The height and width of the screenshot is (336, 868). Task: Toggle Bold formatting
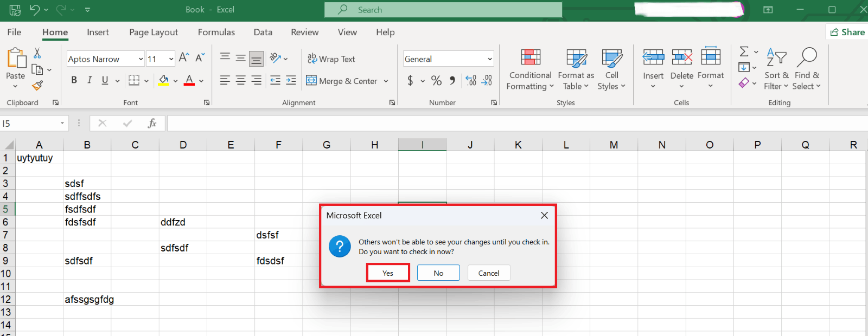point(74,80)
